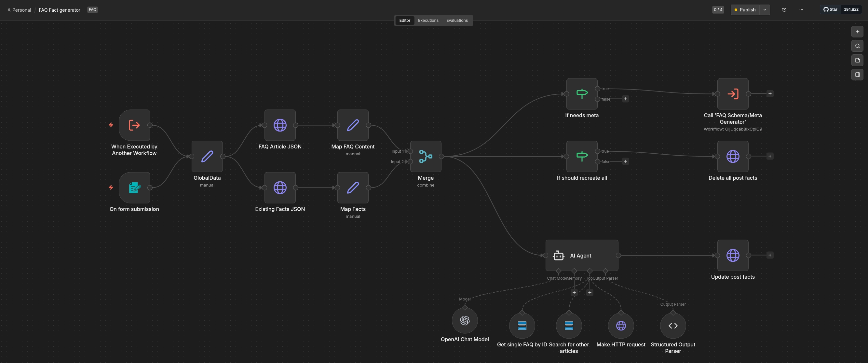Screen dimensions: 868x363
Task: Add node after 'If needs meta' false output
Action: tap(625, 99)
